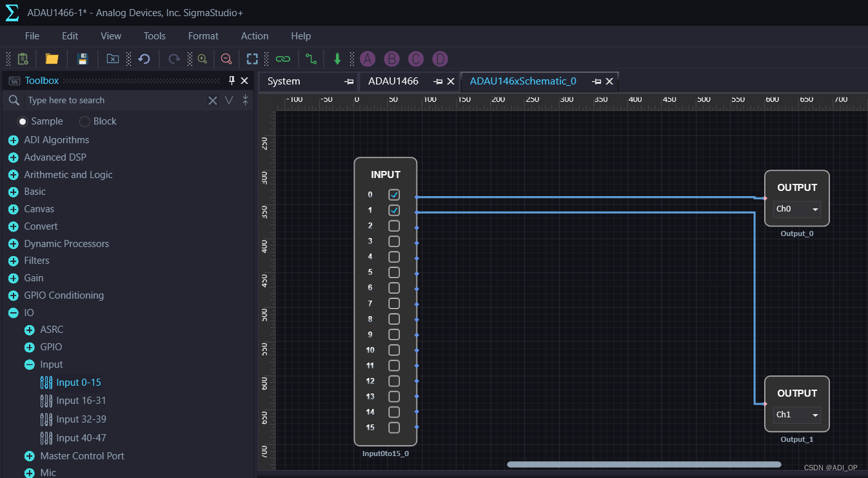Screen dimensions: 868x478
Task: Undo the last action in the toolbar
Action: (144, 59)
